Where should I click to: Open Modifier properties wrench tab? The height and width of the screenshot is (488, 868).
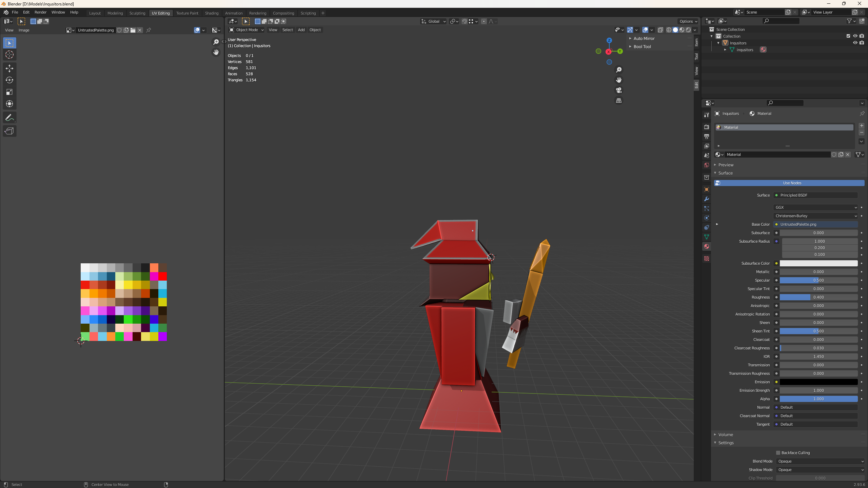pyautogui.click(x=707, y=199)
